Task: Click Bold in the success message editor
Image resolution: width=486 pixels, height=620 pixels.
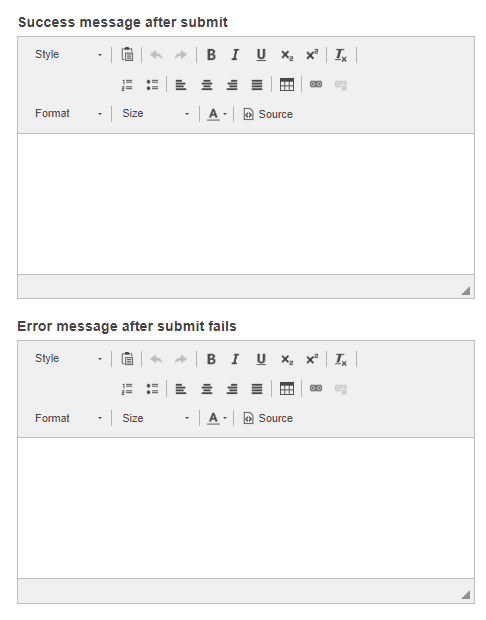Action: click(211, 55)
